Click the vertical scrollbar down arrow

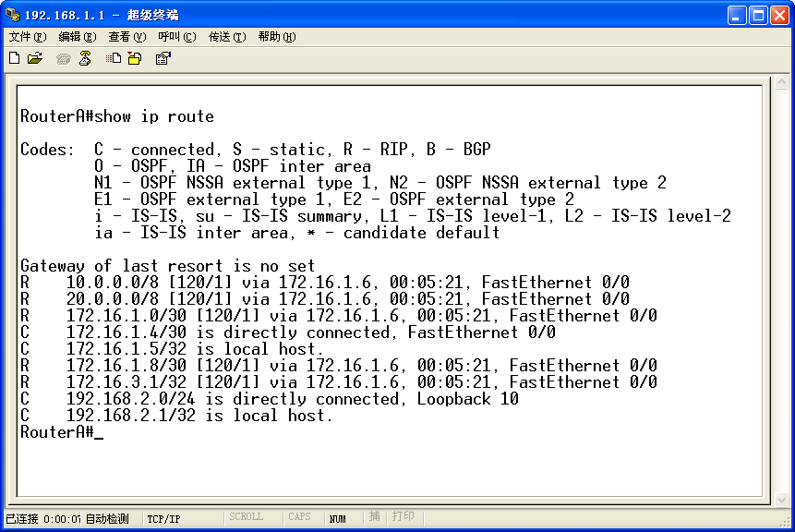coord(781,500)
